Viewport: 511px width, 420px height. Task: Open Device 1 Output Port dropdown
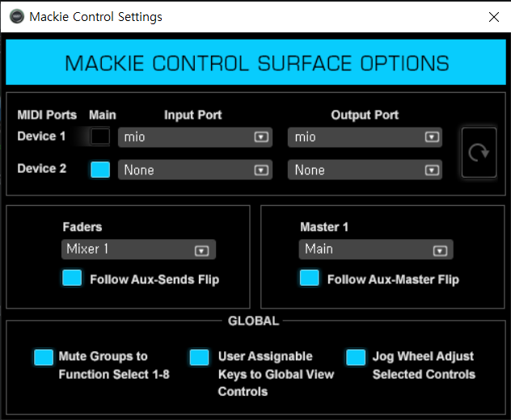pos(365,137)
